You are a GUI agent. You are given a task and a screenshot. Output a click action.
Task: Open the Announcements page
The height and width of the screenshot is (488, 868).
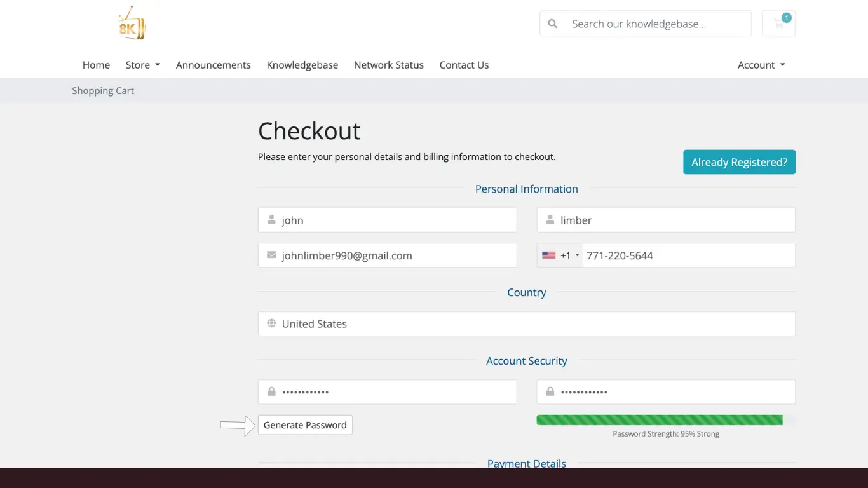click(214, 65)
